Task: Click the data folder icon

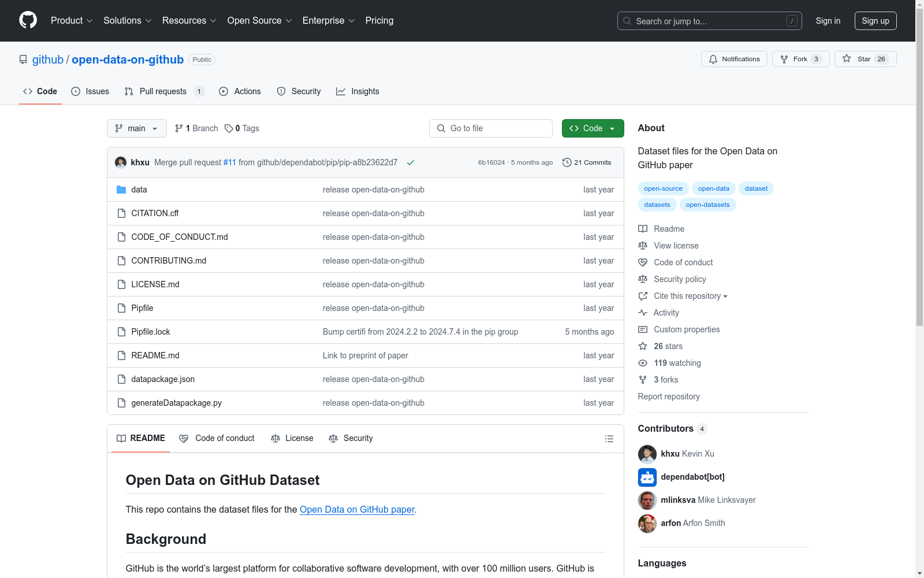Action: 121,190
